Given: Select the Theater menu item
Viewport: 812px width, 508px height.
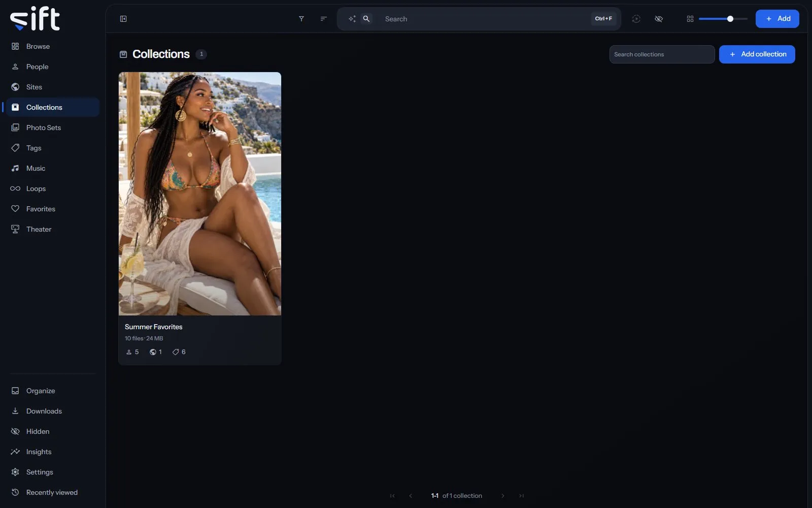Looking at the screenshot, I should coord(53,229).
